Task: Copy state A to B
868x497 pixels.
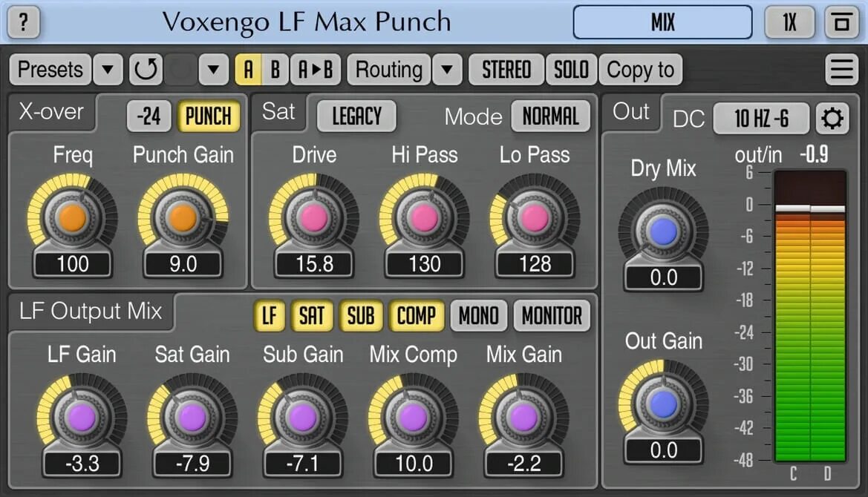Action: tap(316, 70)
